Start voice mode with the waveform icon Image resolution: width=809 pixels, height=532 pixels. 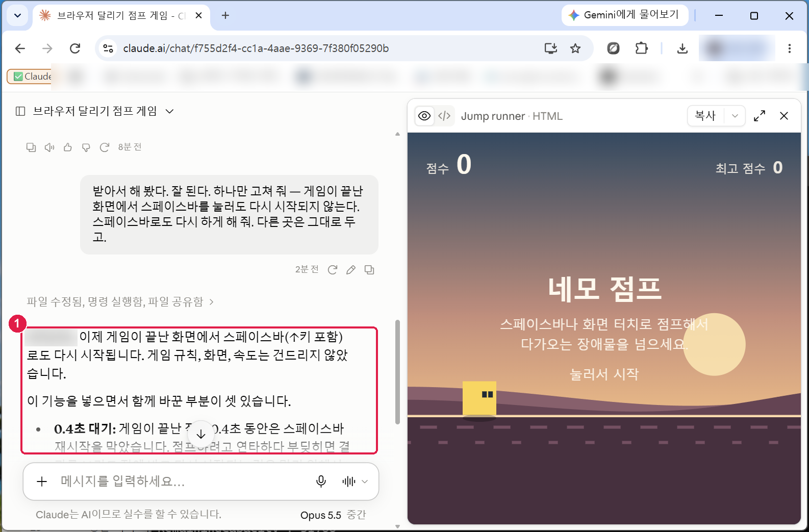[349, 482]
